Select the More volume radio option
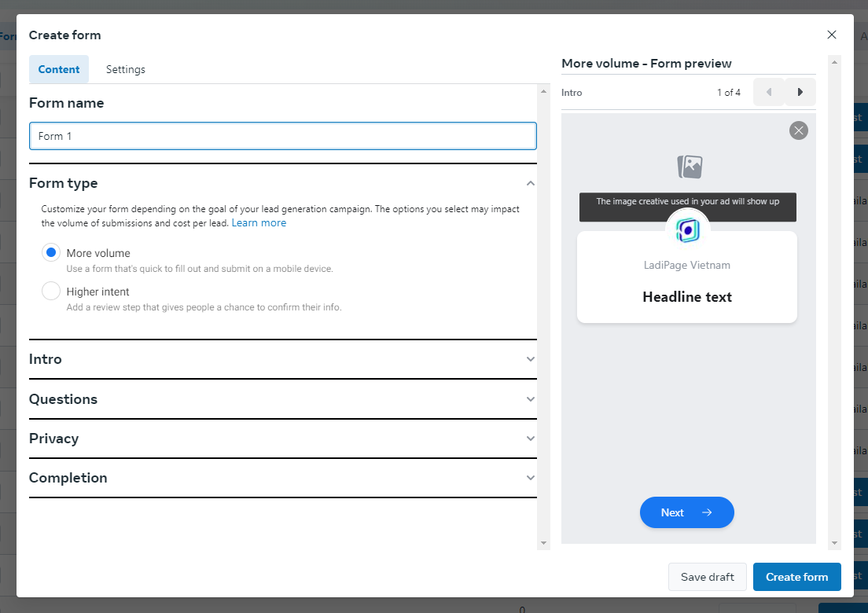Screen dimensions: 868x613 [x=51, y=252]
